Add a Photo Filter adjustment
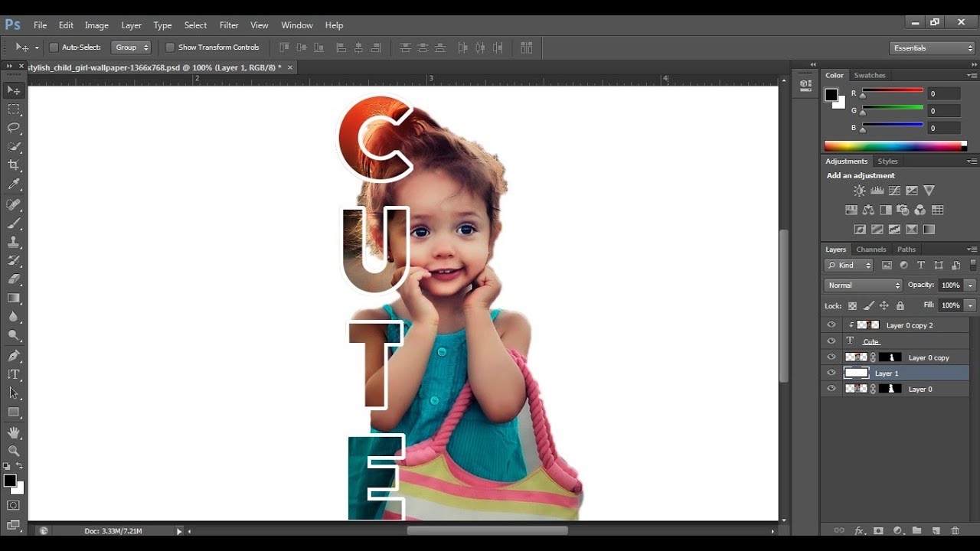This screenshot has width=980, height=551. 903,210
